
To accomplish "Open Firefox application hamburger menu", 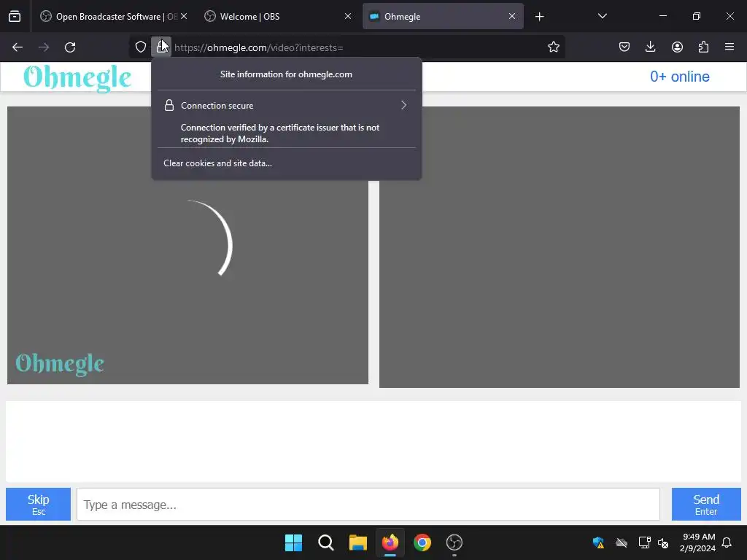I will click(x=729, y=47).
